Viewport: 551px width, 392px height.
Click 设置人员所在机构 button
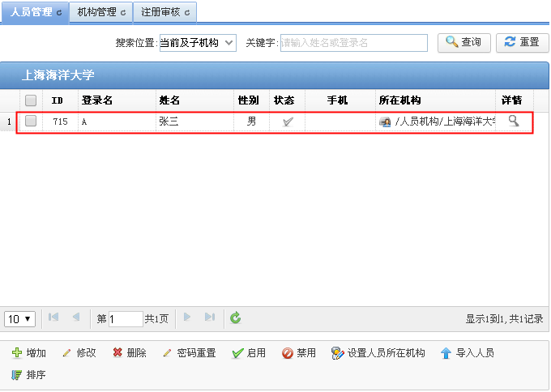tap(378, 353)
